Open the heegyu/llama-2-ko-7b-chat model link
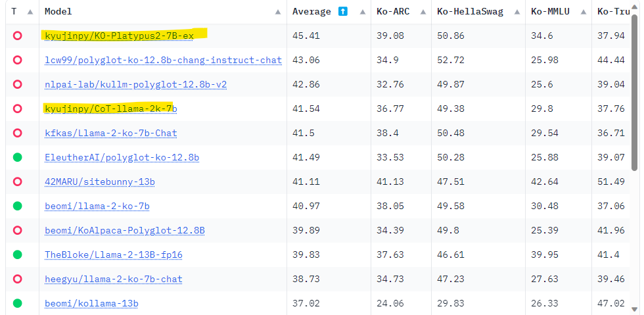 coord(114,279)
